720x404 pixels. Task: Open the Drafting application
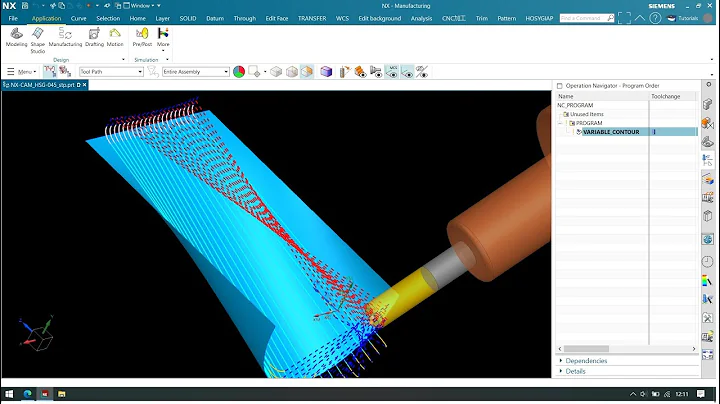94,37
